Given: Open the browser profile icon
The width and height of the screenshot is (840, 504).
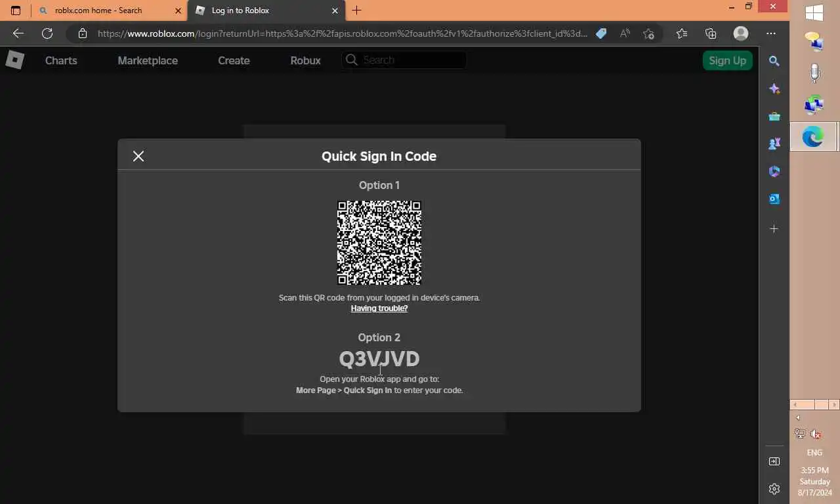Looking at the screenshot, I should 741,33.
